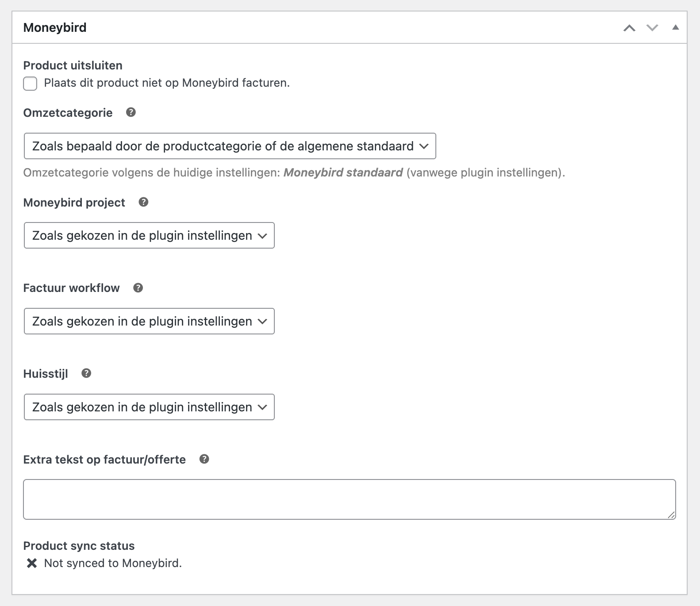Open the Omzetcategorie dropdown

tap(230, 146)
